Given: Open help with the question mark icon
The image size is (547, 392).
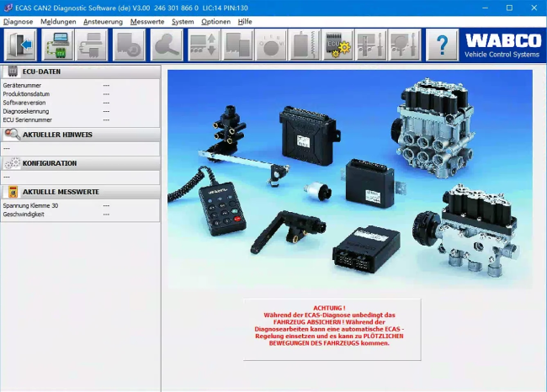Looking at the screenshot, I should coord(441,45).
